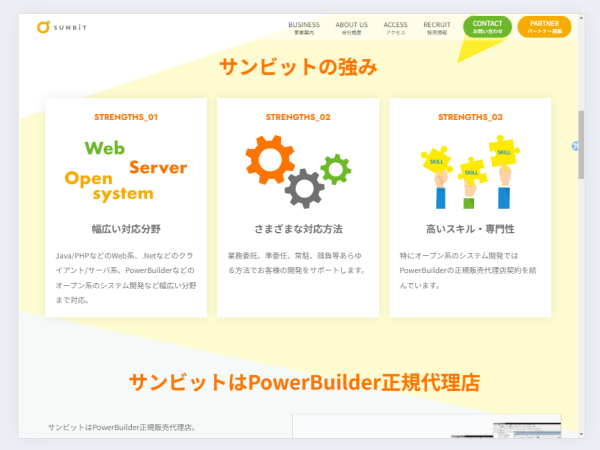
Task: Select the STRENGTHS_03 label
Action: click(470, 117)
